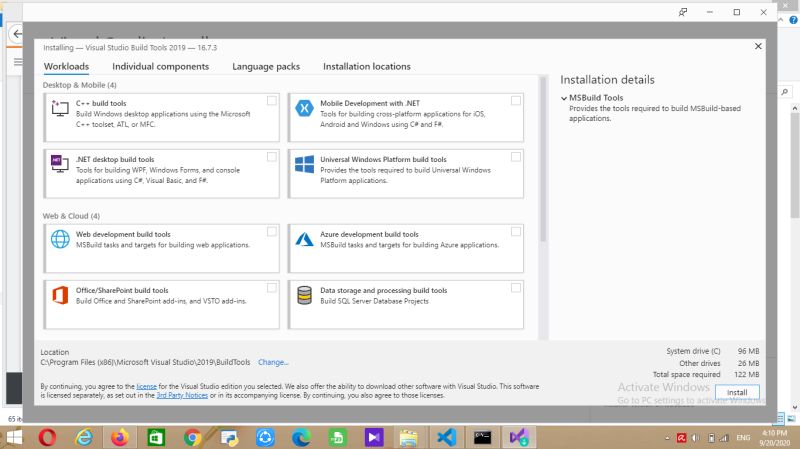Open File Explorer from the taskbar
Screen dimensions: 800x449
click(x=409, y=437)
